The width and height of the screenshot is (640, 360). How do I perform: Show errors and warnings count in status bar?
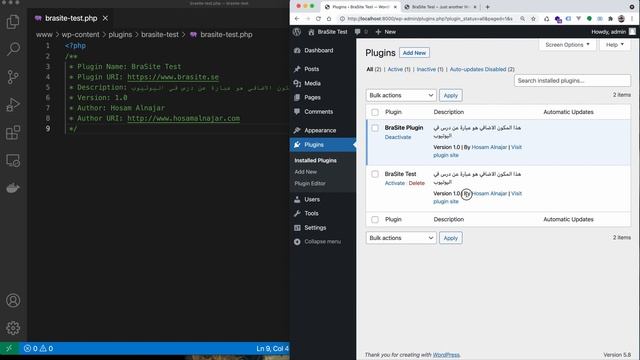click(x=38, y=348)
